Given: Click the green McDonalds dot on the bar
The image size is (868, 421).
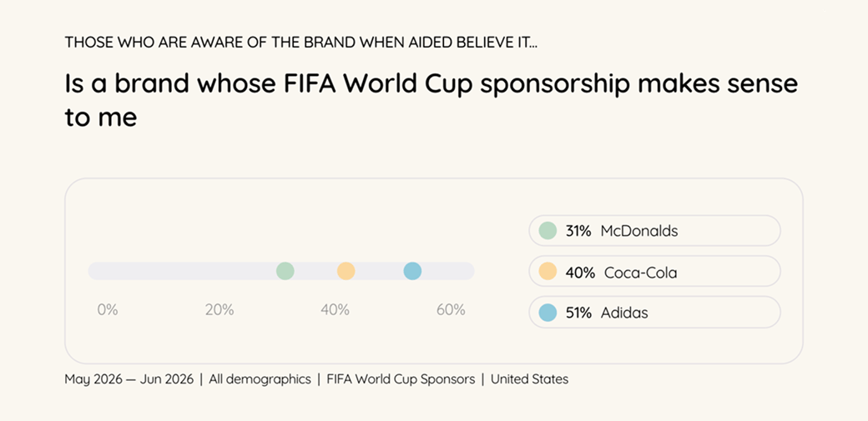Looking at the screenshot, I should point(285,271).
